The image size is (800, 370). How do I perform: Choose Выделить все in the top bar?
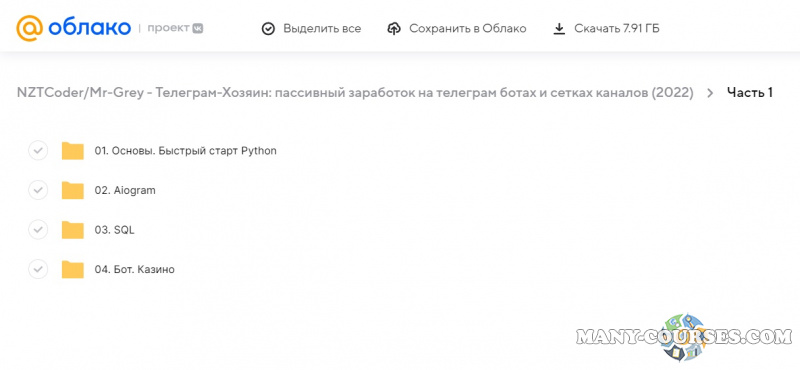point(322,29)
